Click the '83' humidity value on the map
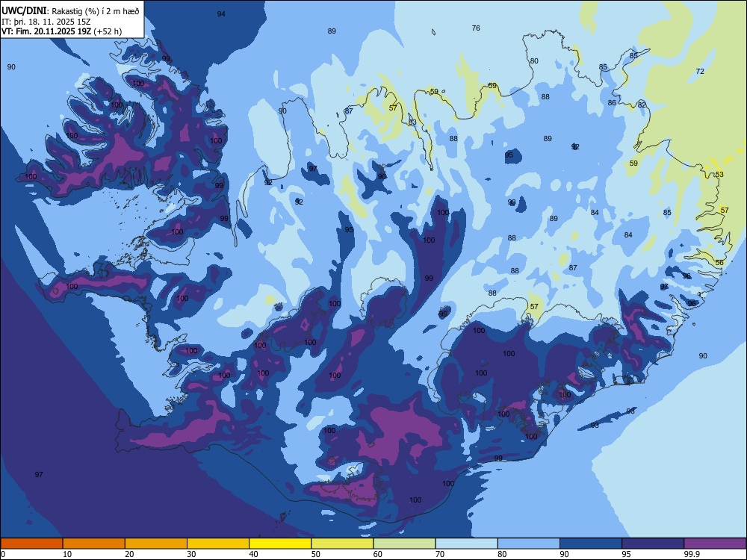 412,122
